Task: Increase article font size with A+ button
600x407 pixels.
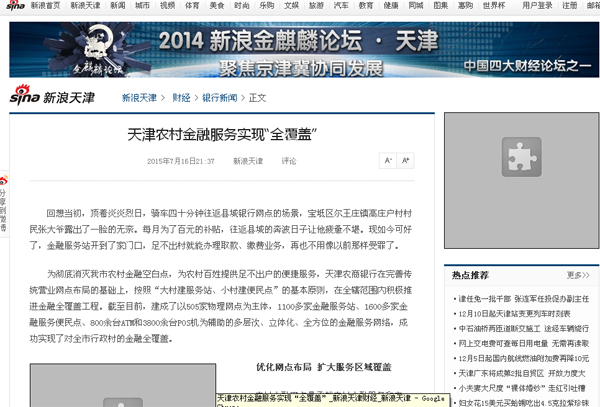Action: click(x=405, y=161)
